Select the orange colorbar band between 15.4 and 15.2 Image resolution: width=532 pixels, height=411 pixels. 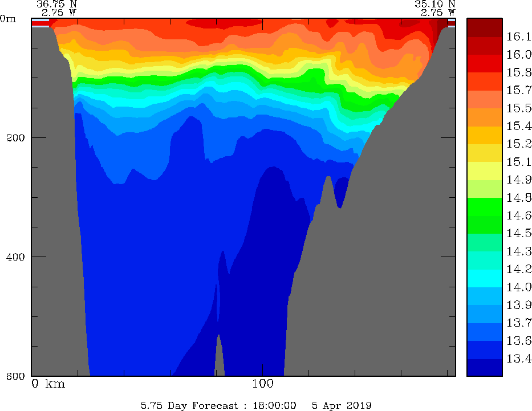(x=484, y=135)
